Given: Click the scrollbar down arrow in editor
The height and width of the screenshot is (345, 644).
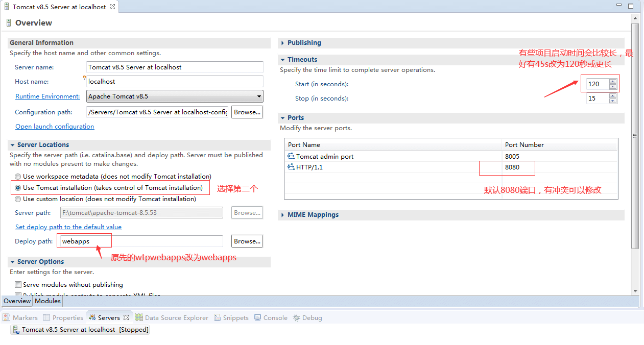Looking at the screenshot, I should click(635, 291).
